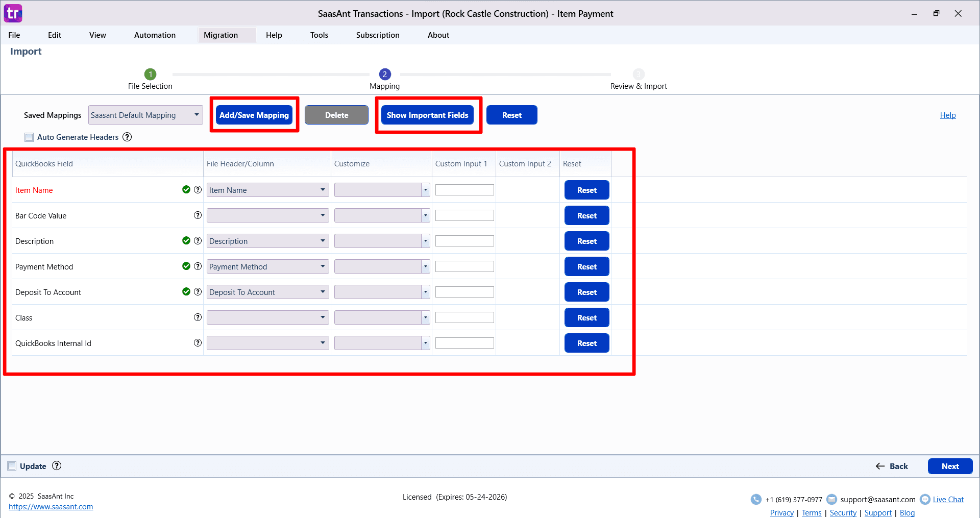The image size is (980, 518).
Task: Enable the Auto Generate Headers checkbox
Action: (x=29, y=137)
